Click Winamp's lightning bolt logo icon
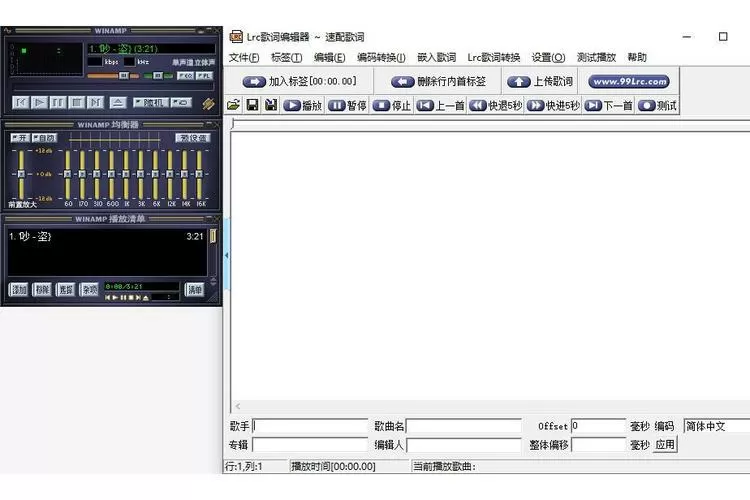 (208, 103)
